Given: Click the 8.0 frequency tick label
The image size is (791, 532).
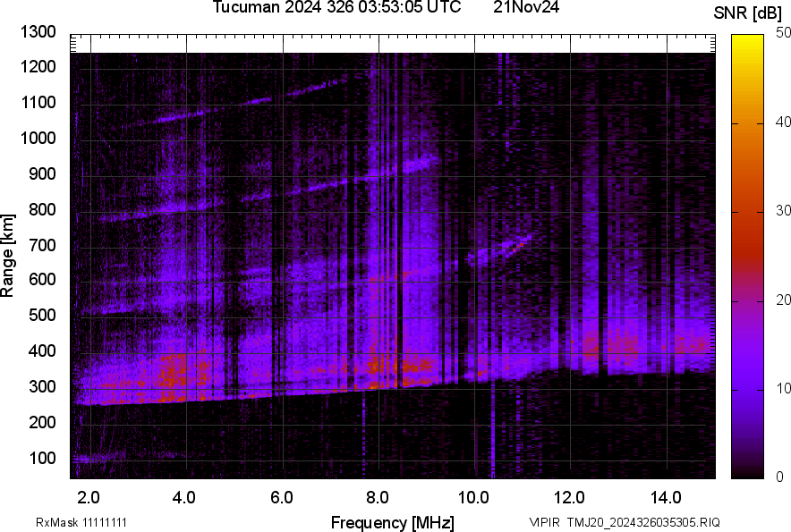Looking at the screenshot, I should (378, 497).
